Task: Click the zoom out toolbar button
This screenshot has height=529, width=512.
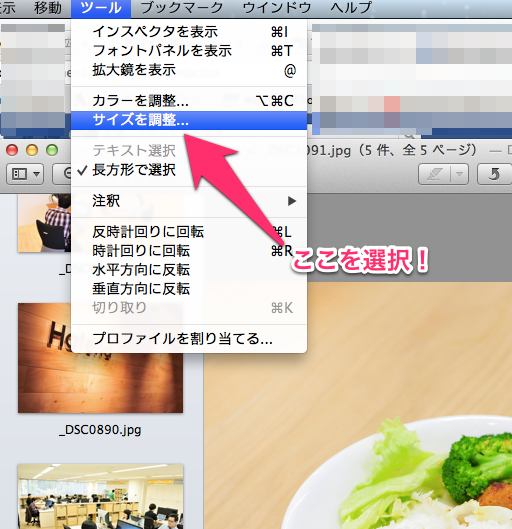Action: (62, 174)
